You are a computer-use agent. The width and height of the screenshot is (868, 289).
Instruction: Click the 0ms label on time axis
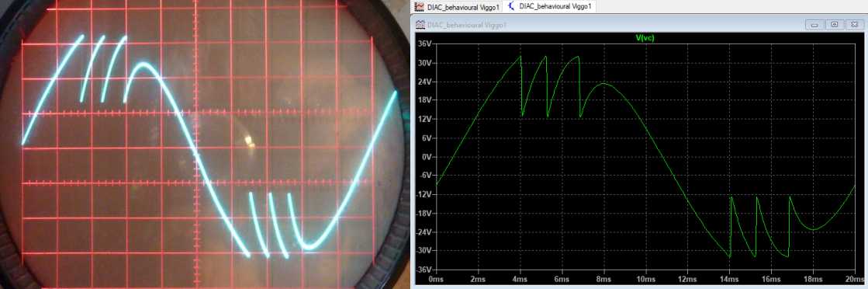tap(436, 280)
